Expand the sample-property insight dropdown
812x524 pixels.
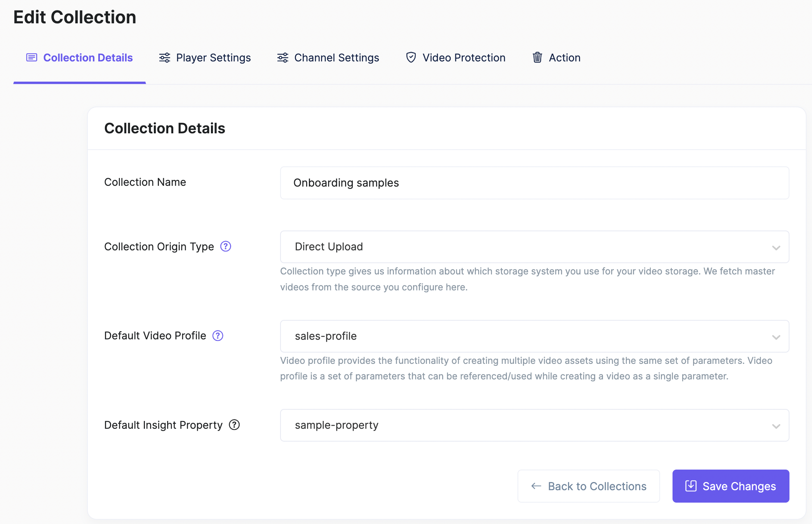coord(534,425)
